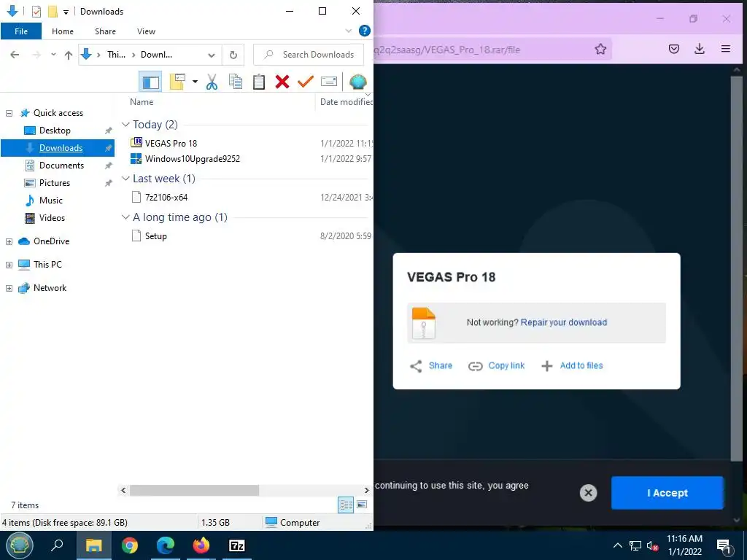
Task: Collapse the Today (2) group
Action: pyautogui.click(x=125, y=125)
